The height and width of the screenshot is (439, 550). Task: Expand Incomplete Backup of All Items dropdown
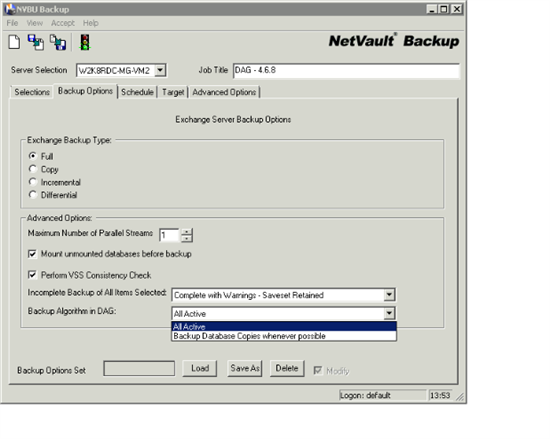click(x=389, y=295)
